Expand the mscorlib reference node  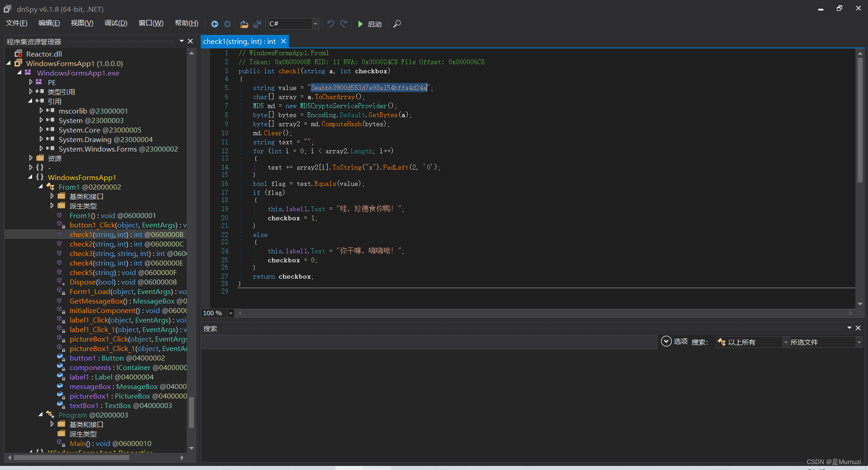pyautogui.click(x=41, y=111)
